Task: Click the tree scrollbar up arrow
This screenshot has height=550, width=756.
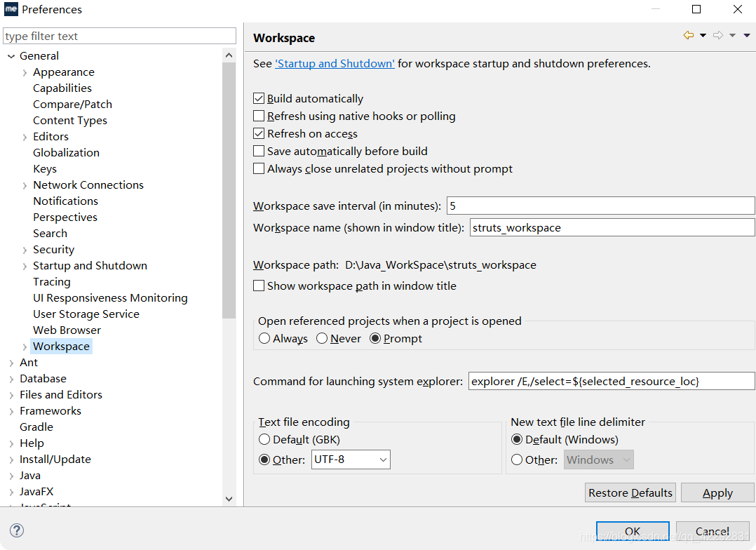Action: [229, 55]
